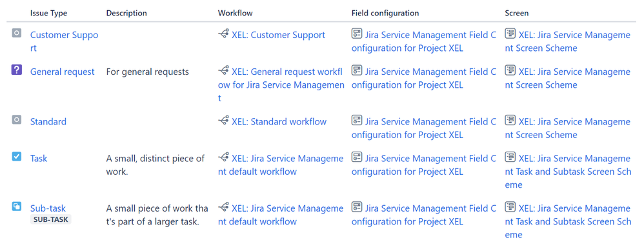Click the purple General request question-mark icon
Screen dimensions: 644x240
pos(16,70)
